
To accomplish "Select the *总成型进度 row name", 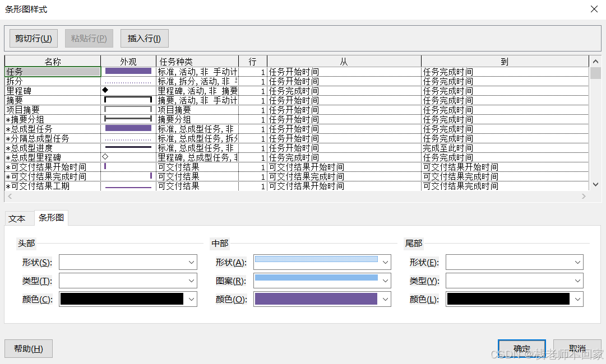I will coord(53,148).
